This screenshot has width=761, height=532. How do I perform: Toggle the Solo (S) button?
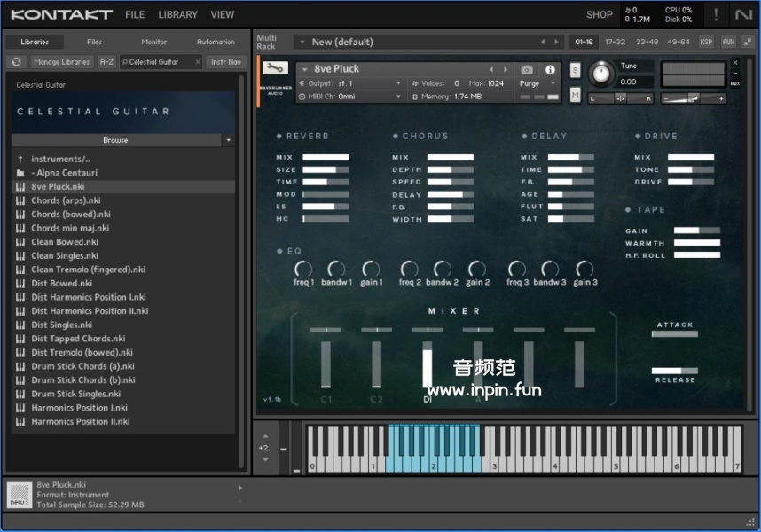(575, 70)
